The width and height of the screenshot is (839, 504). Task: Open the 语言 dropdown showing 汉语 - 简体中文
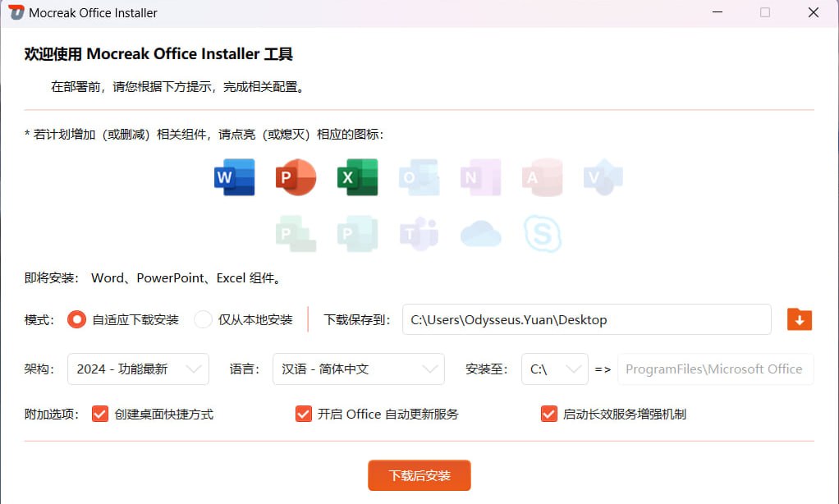point(359,369)
